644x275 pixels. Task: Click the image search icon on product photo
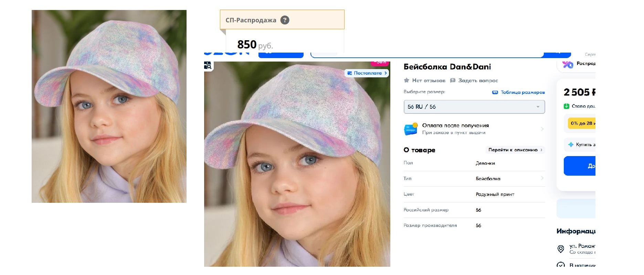[208, 65]
